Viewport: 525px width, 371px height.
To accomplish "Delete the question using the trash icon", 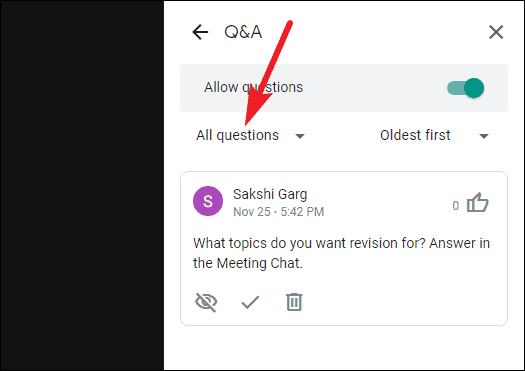I will point(294,302).
